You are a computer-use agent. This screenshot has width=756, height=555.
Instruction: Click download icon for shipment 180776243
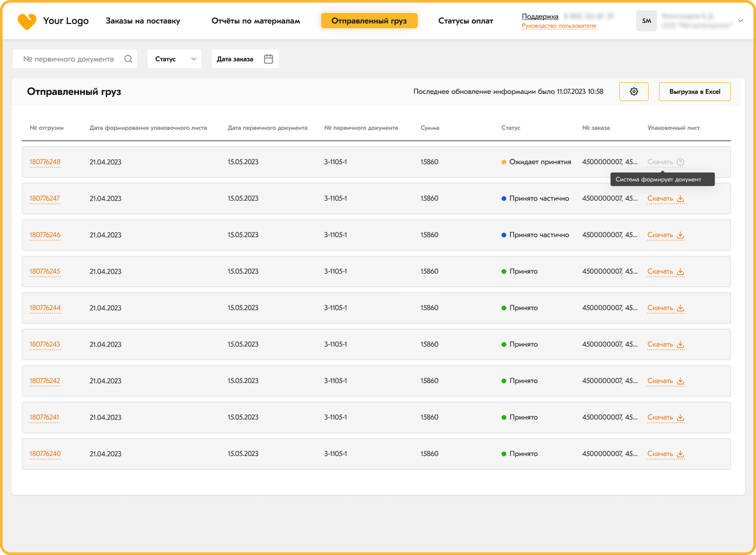(x=680, y=344)
